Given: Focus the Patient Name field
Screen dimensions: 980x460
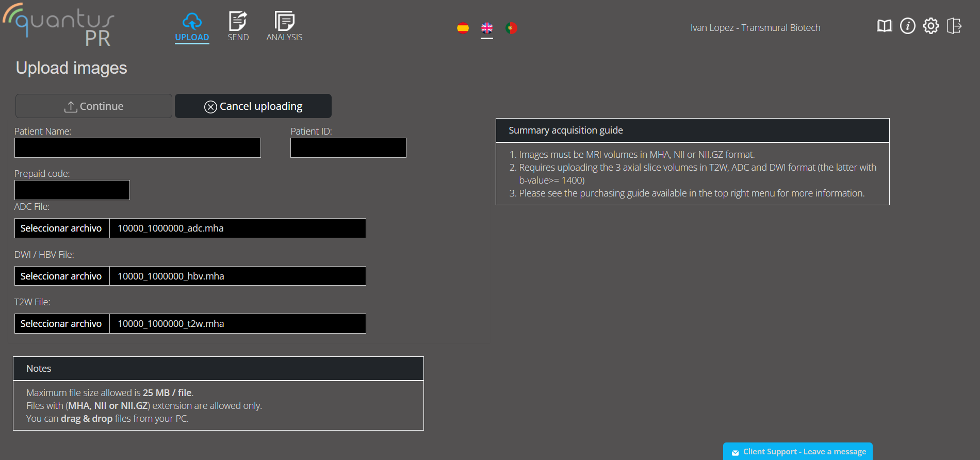Looking at the screenshot, I should point(138,148).
